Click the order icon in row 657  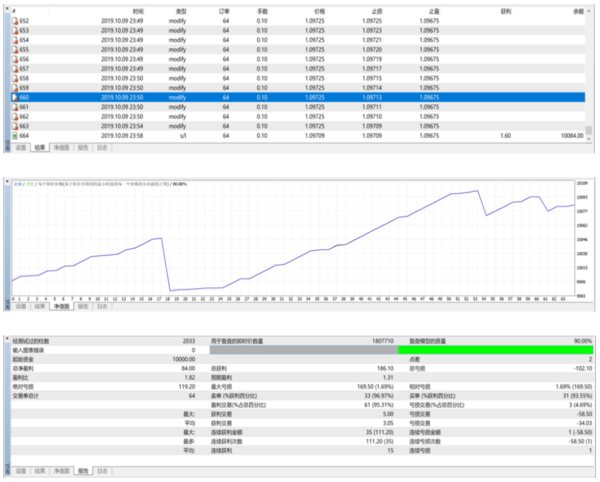(x=14, y=68)
